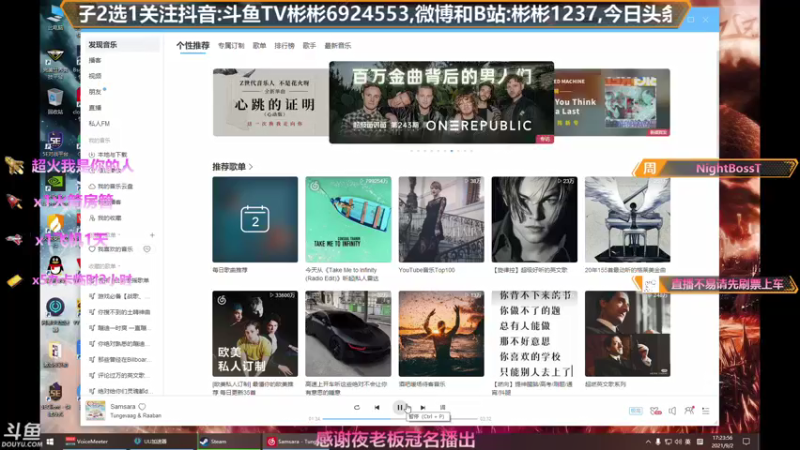
Task: Pause the currently playing song
Action: [x=399, y=407]
